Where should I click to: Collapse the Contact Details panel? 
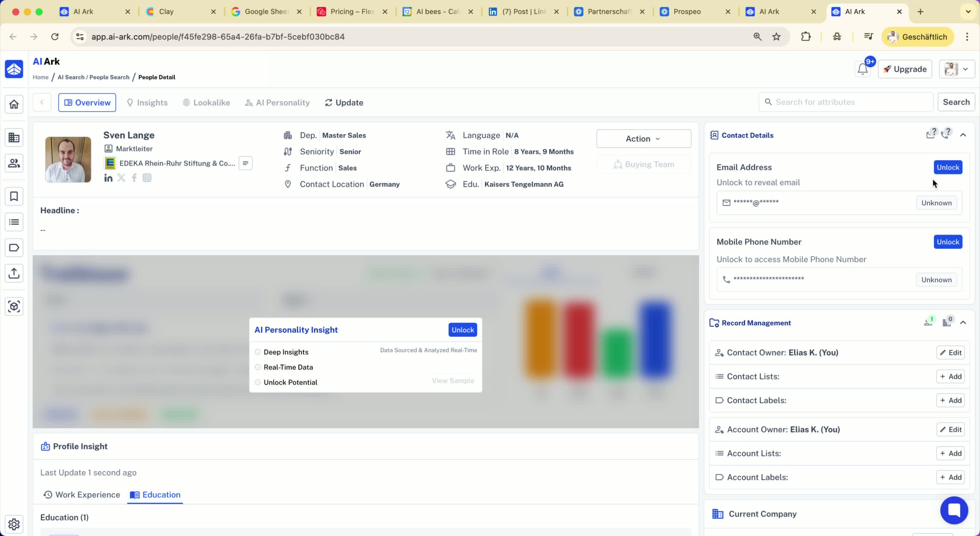[963, 135]
